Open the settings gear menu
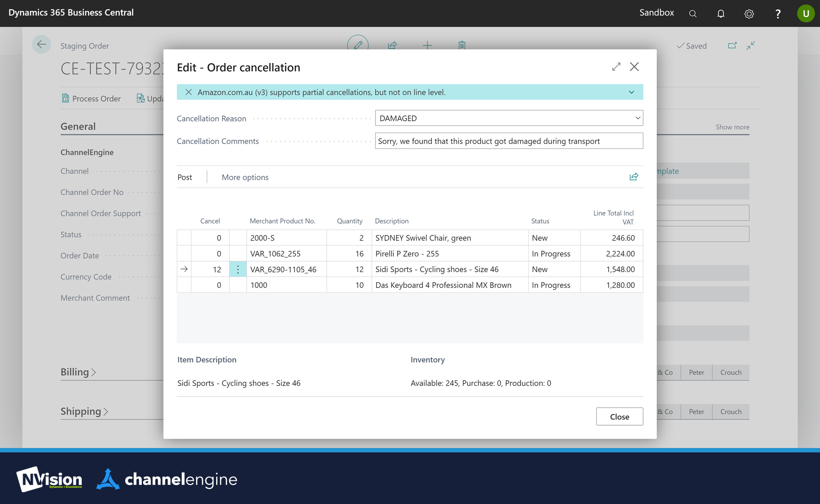 click(x=749, y=14)
